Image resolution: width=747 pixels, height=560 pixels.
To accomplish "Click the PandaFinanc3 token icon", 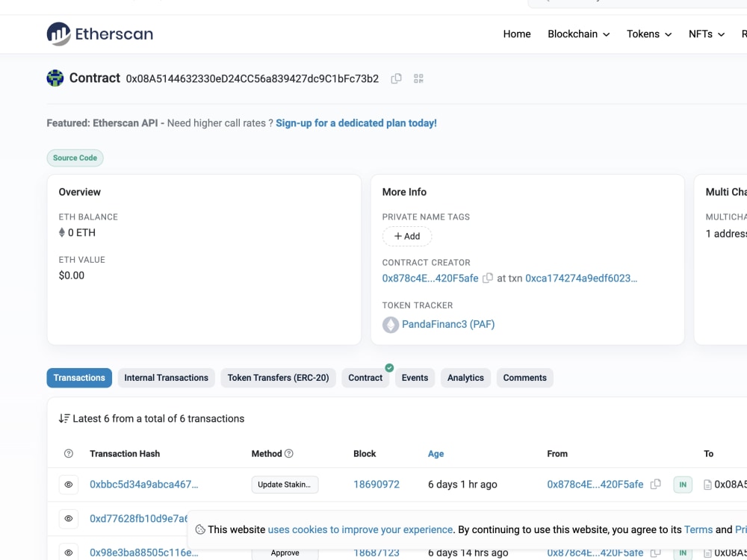I will pos(390,325).
